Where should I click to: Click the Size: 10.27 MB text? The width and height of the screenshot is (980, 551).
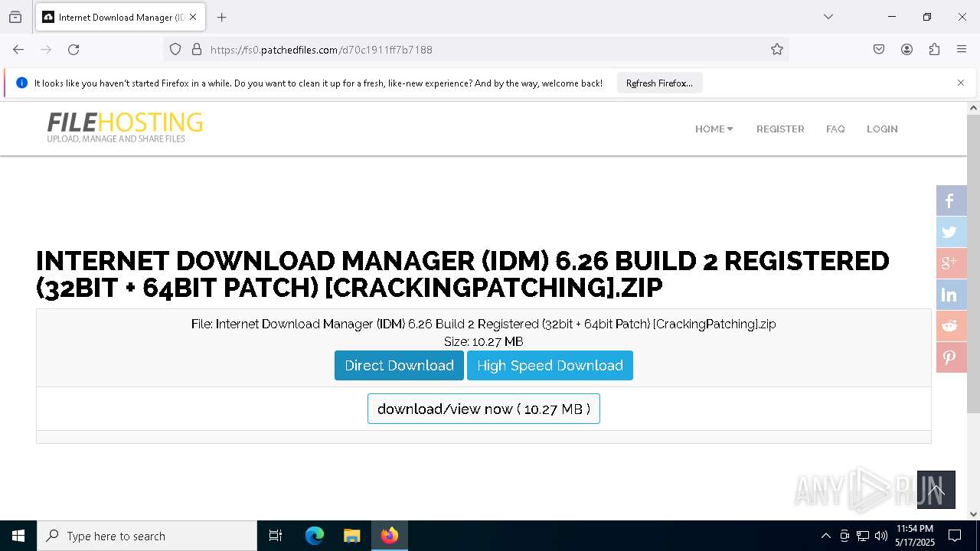[x=484, y=341]
